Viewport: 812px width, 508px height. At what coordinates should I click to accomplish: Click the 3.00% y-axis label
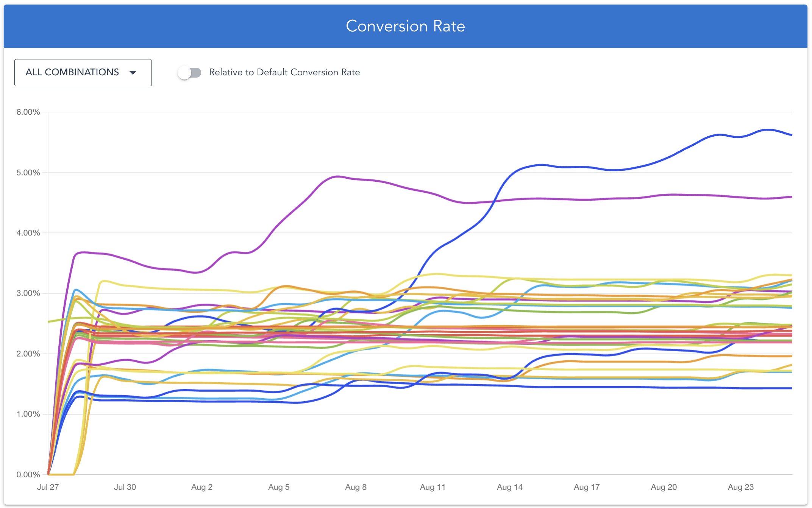[x=28, y=293]
